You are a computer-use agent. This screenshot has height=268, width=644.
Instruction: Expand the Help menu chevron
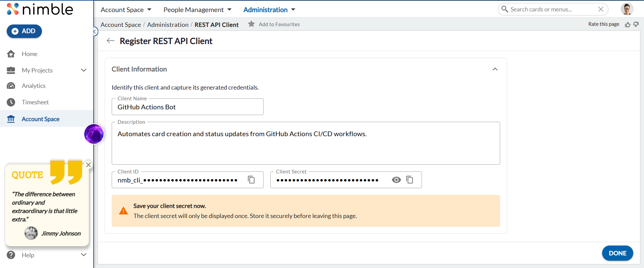click(84, 255)
